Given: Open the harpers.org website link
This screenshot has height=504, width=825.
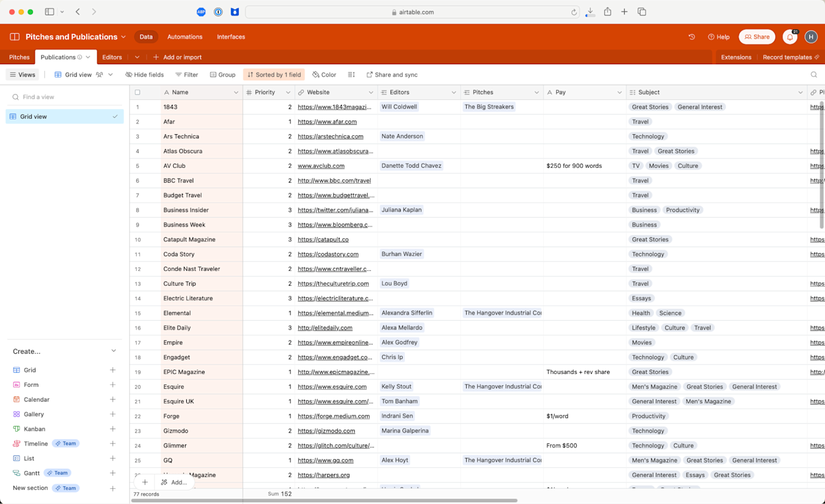Looking at the screenshot, I should (324, 475).
